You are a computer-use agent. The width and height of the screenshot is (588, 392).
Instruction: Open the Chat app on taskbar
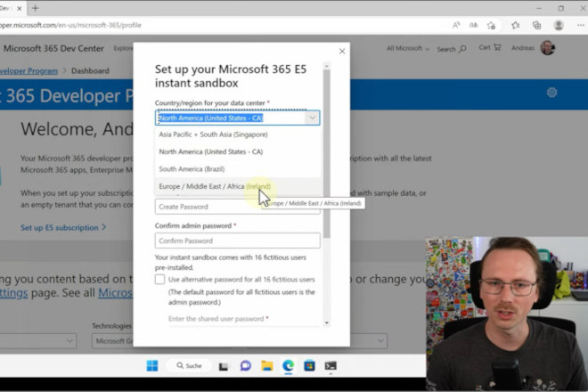[245, 365]
